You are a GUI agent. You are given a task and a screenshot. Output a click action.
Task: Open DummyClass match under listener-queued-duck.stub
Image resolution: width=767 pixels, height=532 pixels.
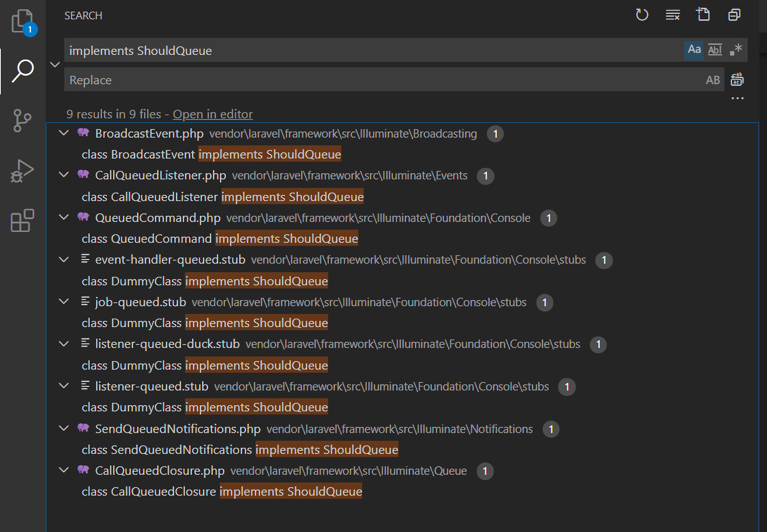click(205, 365)
